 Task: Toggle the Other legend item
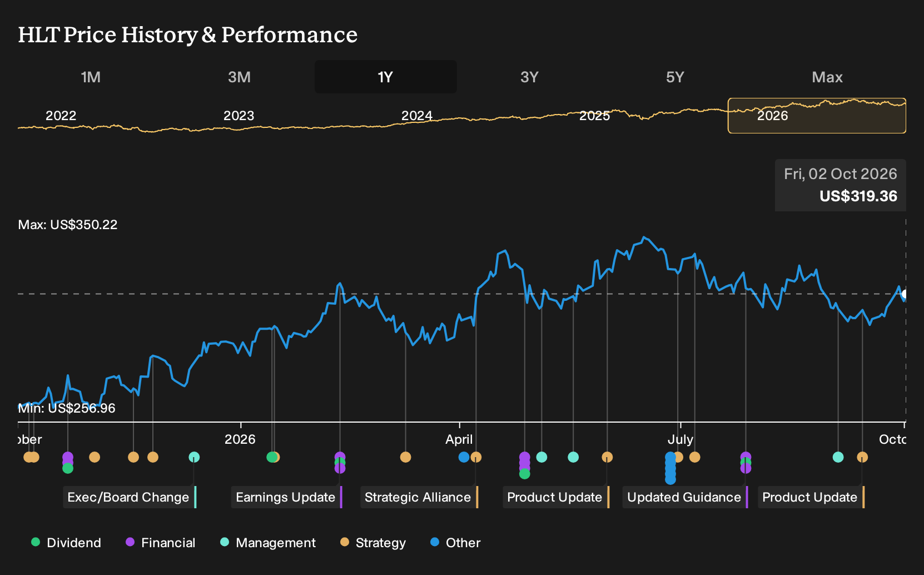(455, 543)
